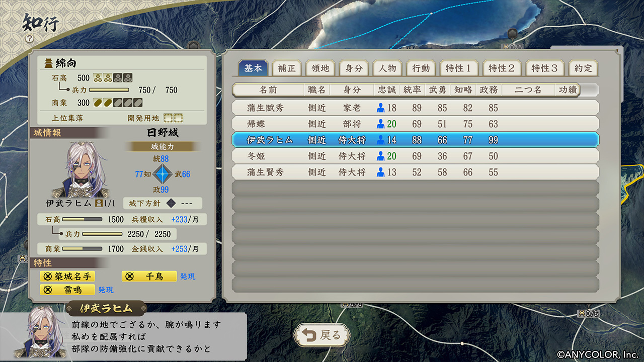Click the 伊武ラヒム portrait in castle info
Viewport: 644px width, 362px height.
pos(79,170)
